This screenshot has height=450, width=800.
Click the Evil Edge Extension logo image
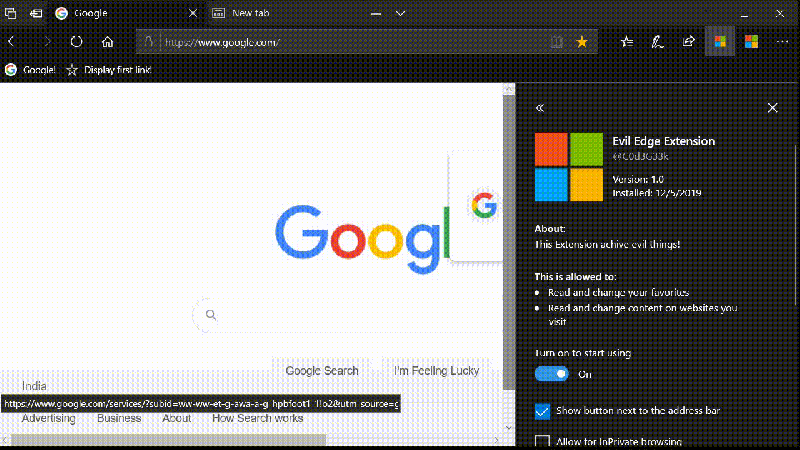569,167
